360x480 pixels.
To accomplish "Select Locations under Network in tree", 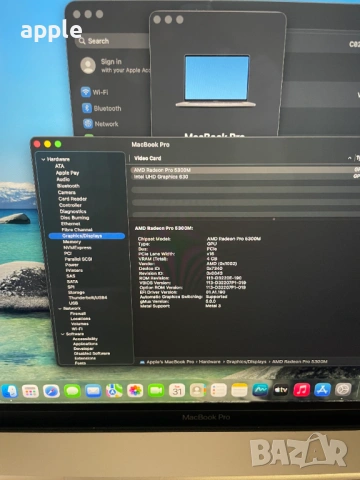I will tap(81, 319).
